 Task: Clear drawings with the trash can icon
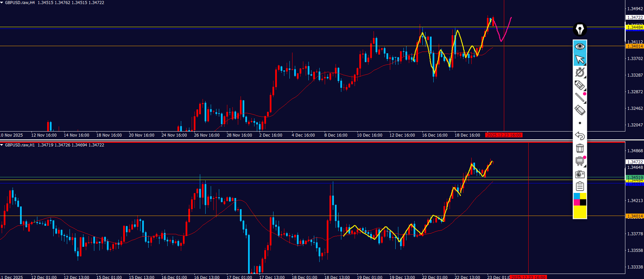[x=580, y=148]
